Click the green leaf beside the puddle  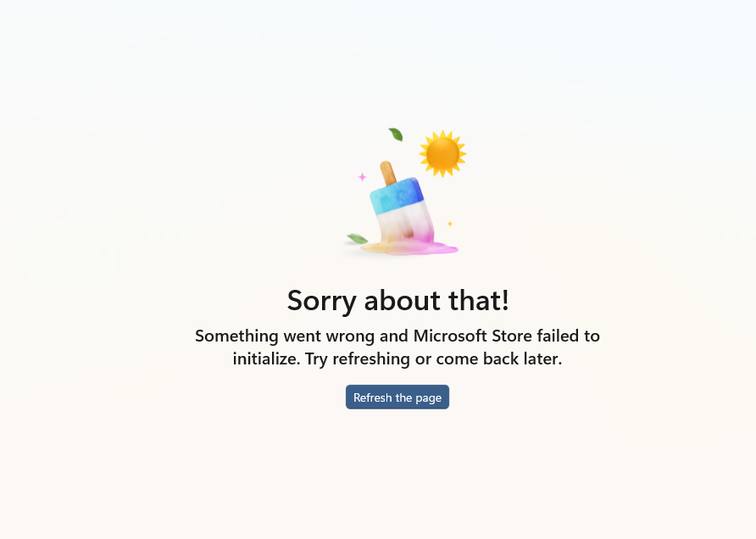click(x=358, y=239)
